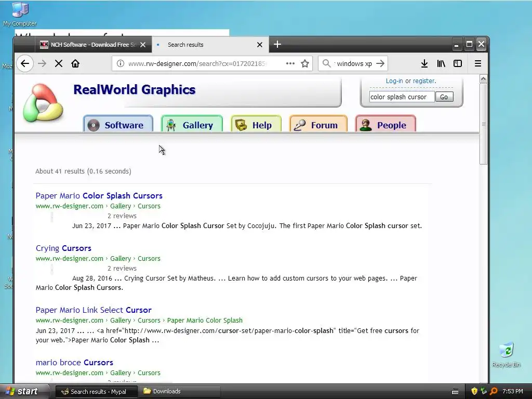Open Paper Mario Link Select Cursor result

(94, 310)
